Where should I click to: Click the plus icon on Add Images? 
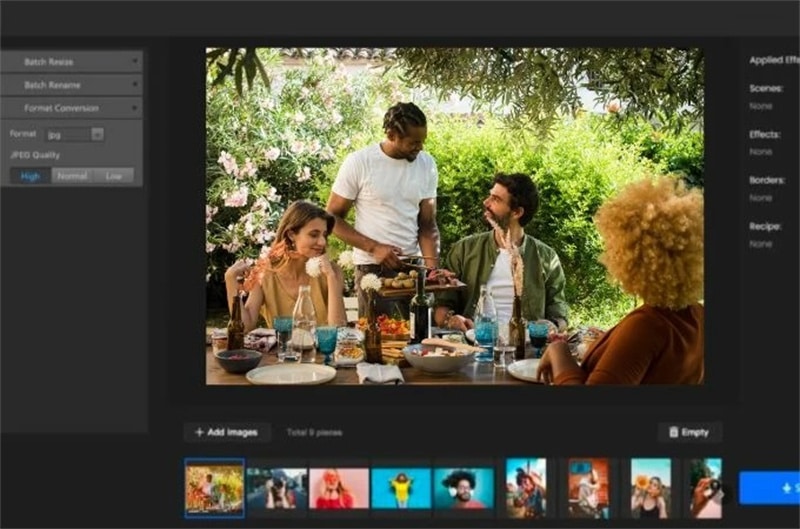(x=199, y=432)
